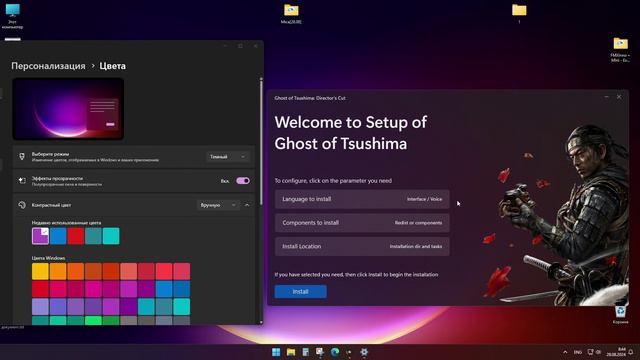Select the Mica folder on the desktop

pos(291,13)
